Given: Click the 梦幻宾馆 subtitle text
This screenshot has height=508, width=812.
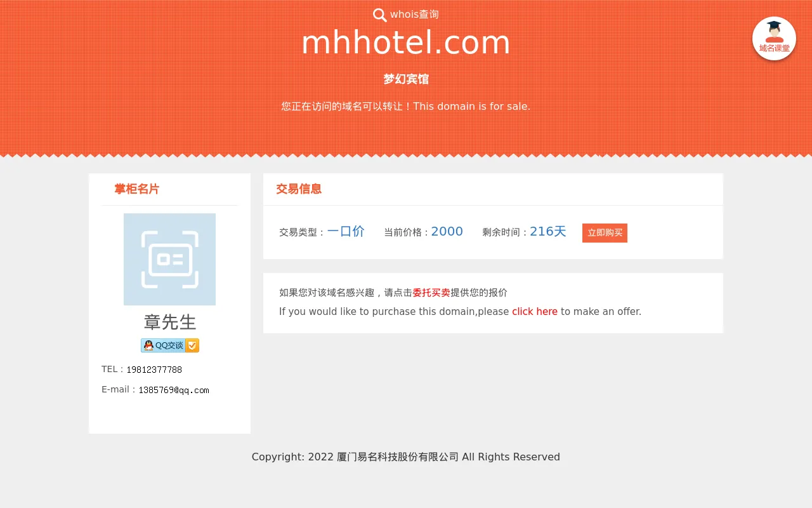Looking at the screenshot, I should [x=406, y=79].
